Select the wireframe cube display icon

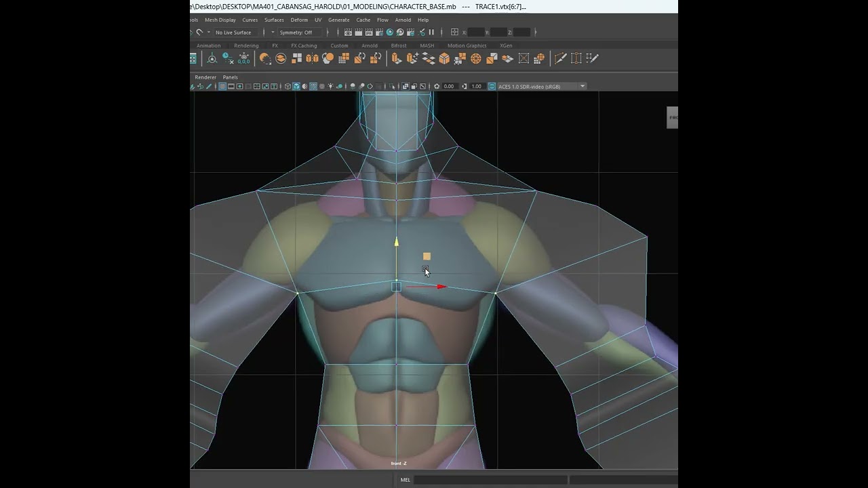288,86
